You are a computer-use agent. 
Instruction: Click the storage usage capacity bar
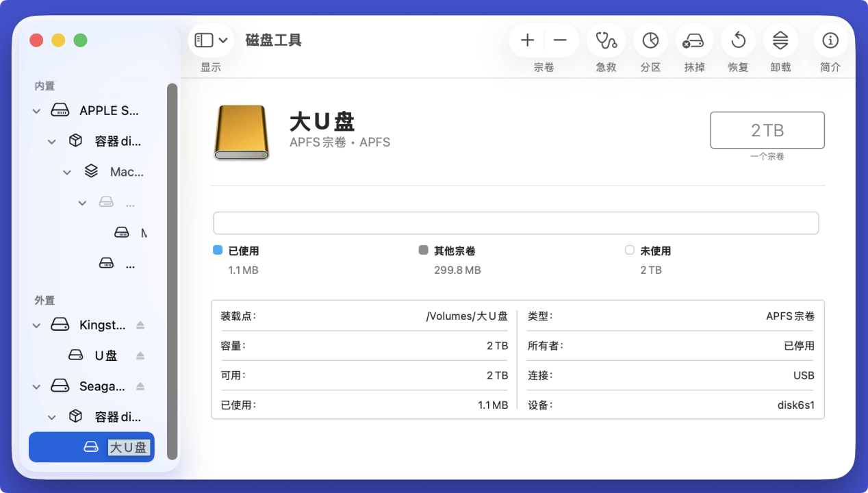pyautogui.click(x=516, y=223)
